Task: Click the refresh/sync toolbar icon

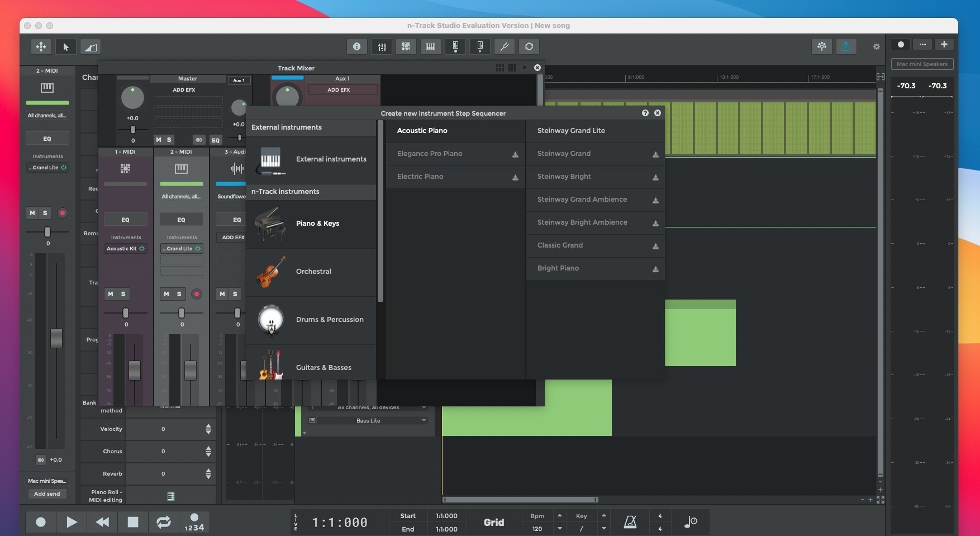Action: click(x=529, y=46)
